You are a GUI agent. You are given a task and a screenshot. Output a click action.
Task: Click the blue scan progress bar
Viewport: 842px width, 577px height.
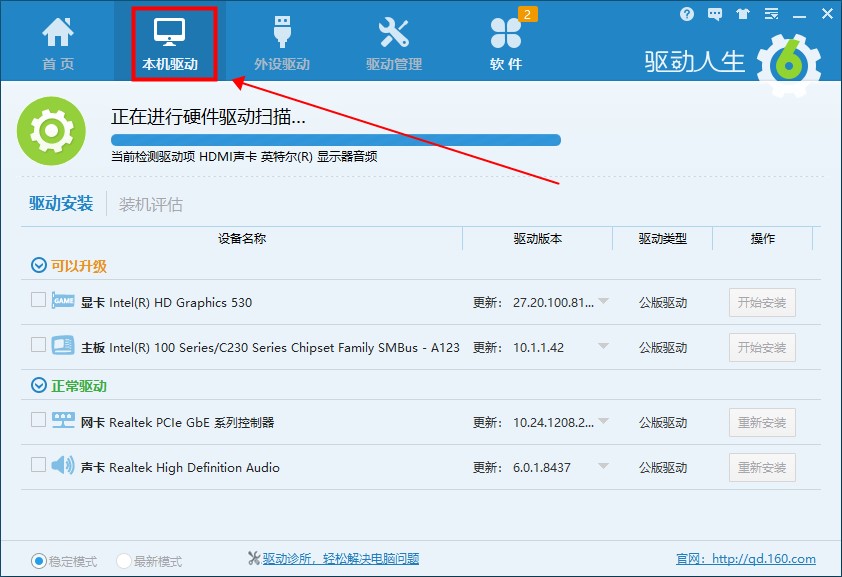pyautogui.click(x=336, y=140)
